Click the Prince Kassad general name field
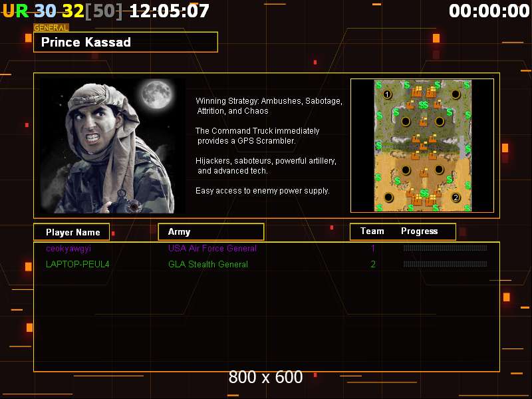Screen dimensions: 532x399 coord(126,42)
